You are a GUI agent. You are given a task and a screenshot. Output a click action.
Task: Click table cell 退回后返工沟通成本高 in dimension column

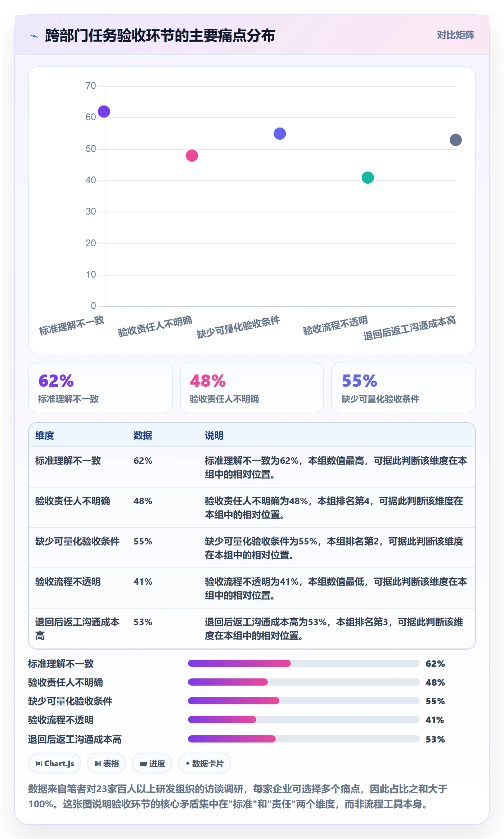[x=77, y=629]
